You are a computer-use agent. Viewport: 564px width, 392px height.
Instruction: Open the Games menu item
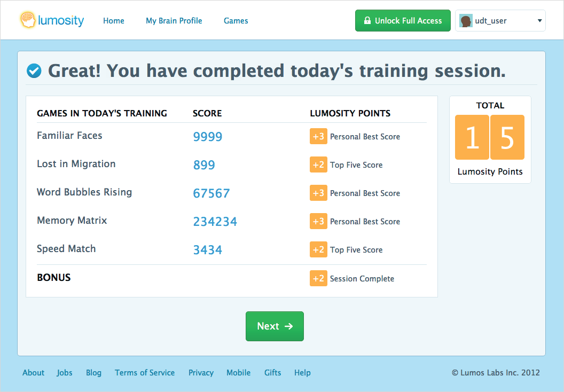(x=236, y=21)
